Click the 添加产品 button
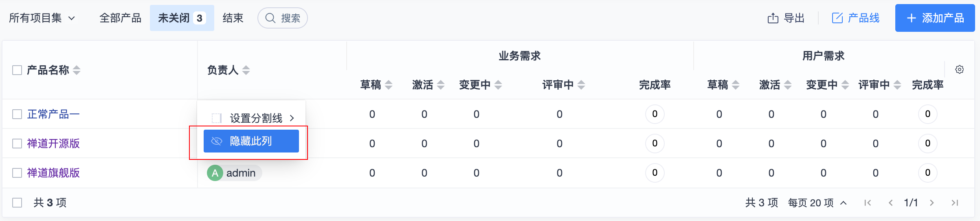Viewport: 980px width, 221px height. (x=935, y=18)
